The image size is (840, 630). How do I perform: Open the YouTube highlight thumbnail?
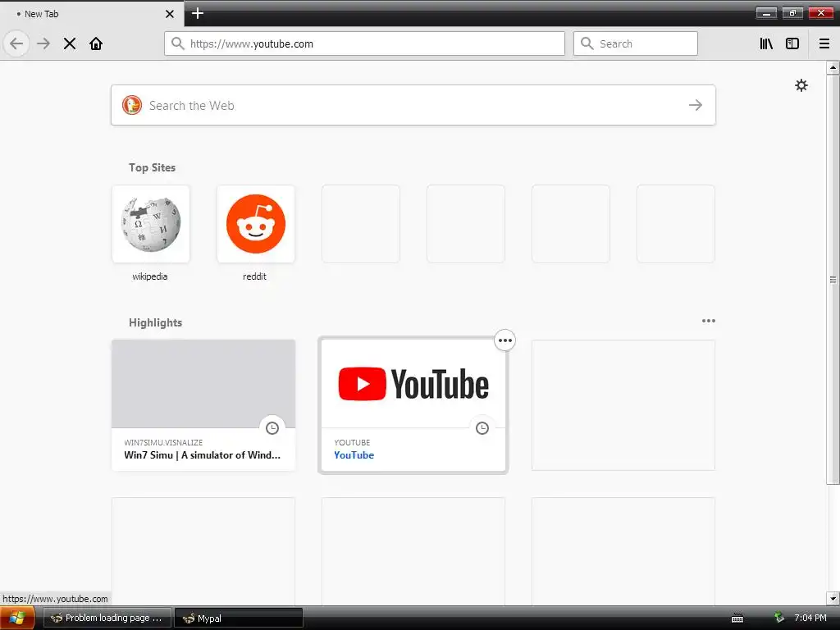tap(413, 384)
